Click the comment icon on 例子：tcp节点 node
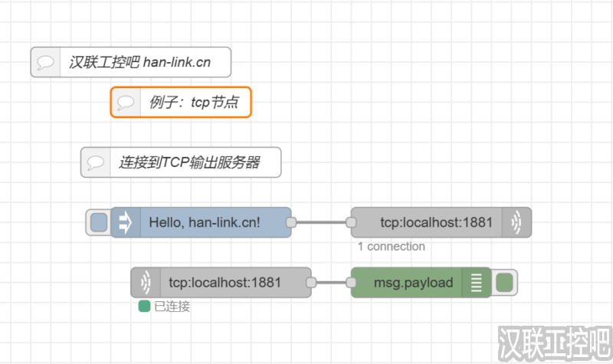This screenshot has height=364, width=613. point(126,102)
